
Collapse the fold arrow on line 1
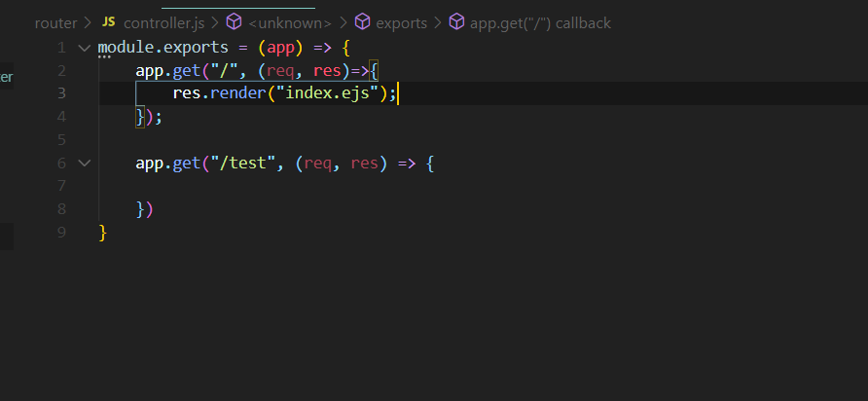pyautogui.click(x=84, y=48)
